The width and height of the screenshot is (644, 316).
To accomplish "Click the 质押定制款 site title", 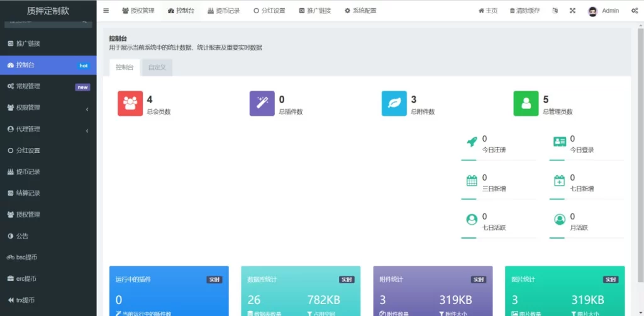I will [x=48, y=11].
